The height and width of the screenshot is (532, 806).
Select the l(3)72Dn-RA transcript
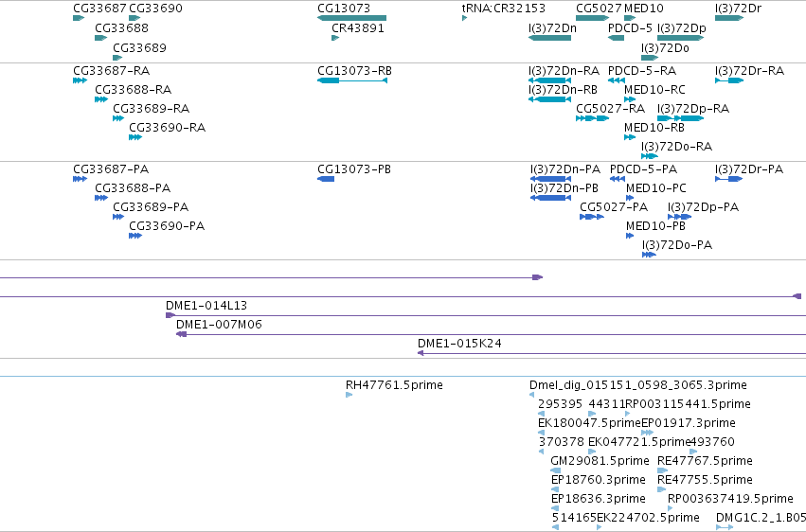click(x=549, y=80)
